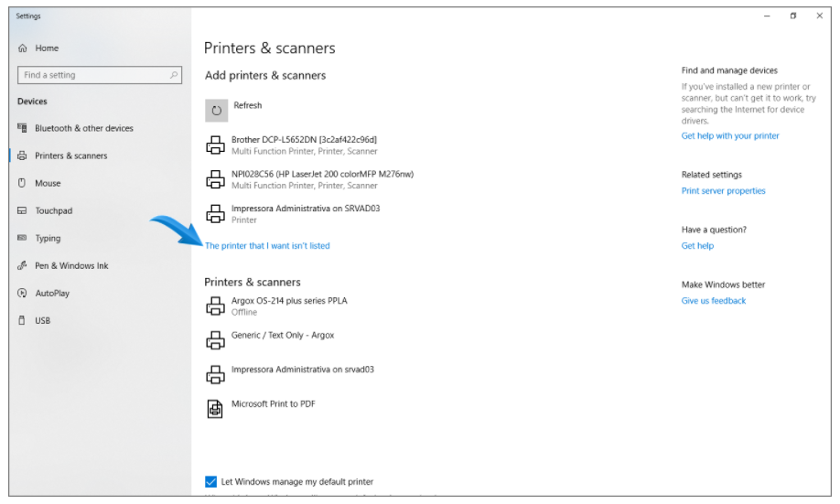Select the Brother DCP-L5652DN printer icon
Viewport: 840px width, 504px height.
215,145
